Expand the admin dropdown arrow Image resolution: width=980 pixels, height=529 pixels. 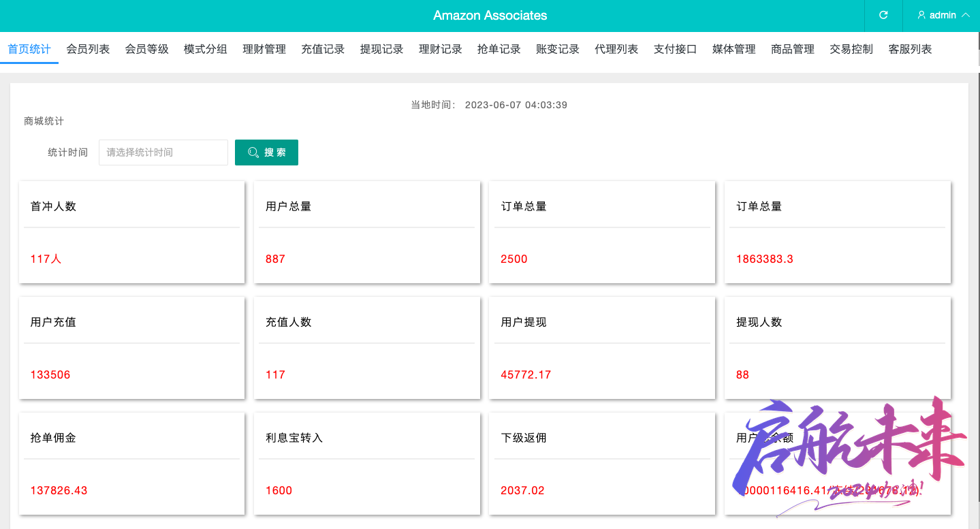tap(965, 15)
